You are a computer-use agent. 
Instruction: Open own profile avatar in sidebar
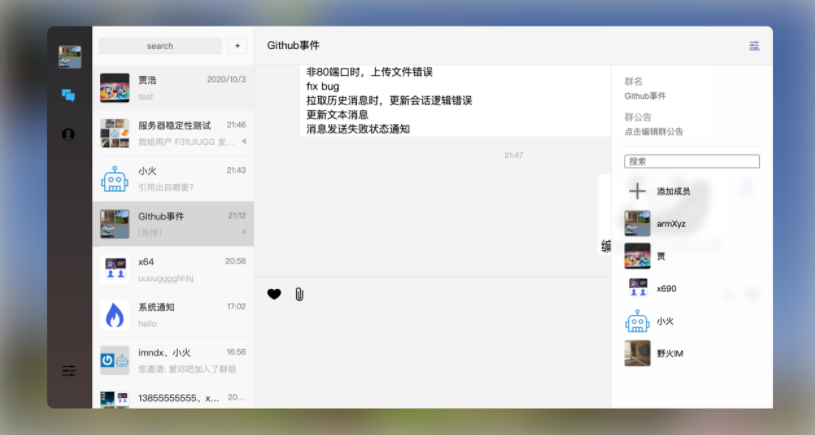70,57
